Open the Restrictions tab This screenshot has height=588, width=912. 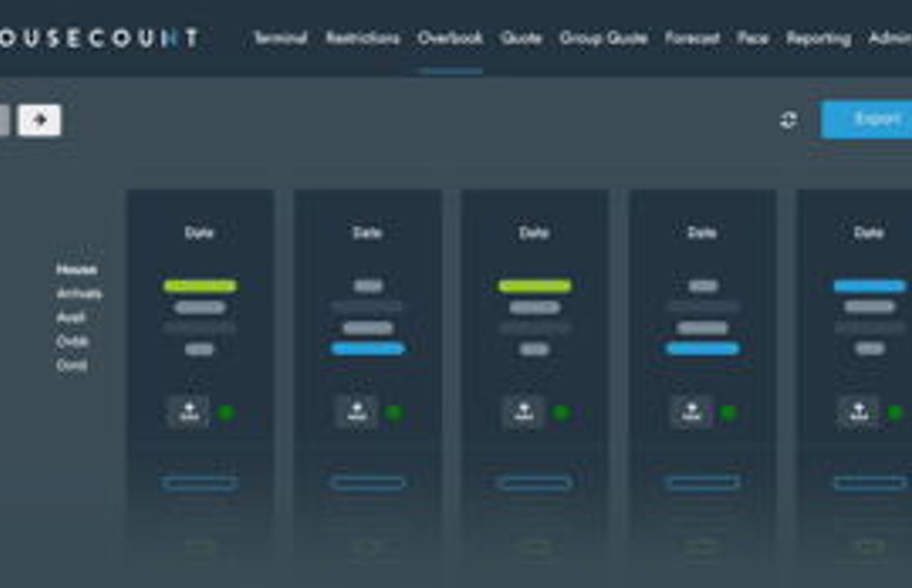363,38
